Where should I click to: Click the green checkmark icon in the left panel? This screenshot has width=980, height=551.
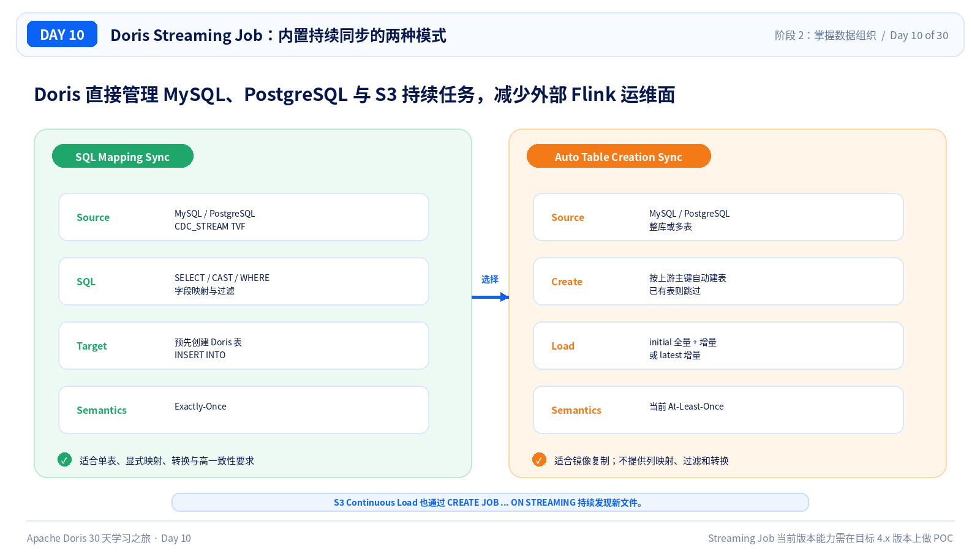64,460
